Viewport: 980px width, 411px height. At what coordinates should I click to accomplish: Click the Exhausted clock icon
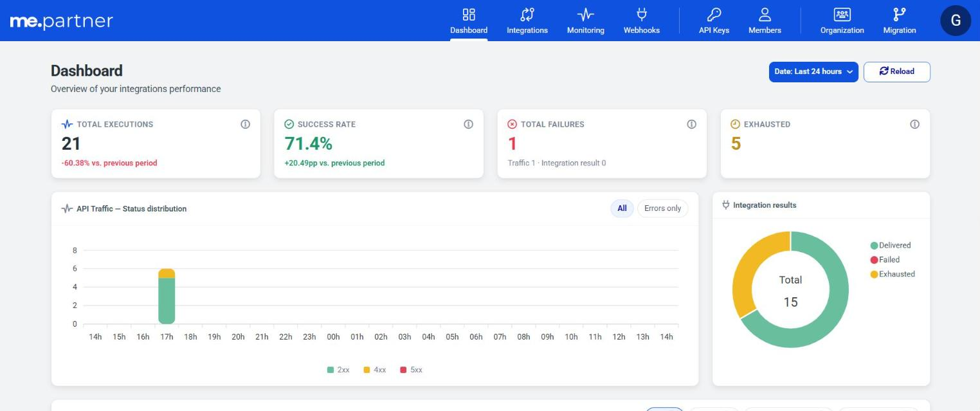click(736, 124)
